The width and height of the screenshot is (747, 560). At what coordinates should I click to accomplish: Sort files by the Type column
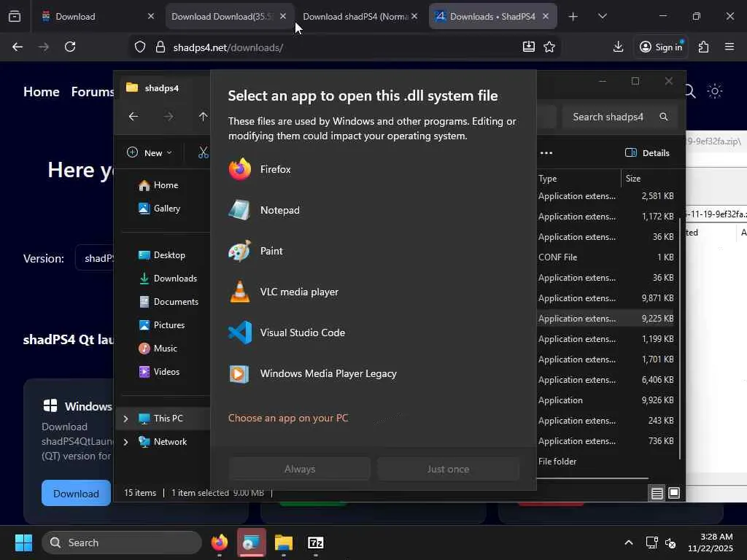click(578, 179)
